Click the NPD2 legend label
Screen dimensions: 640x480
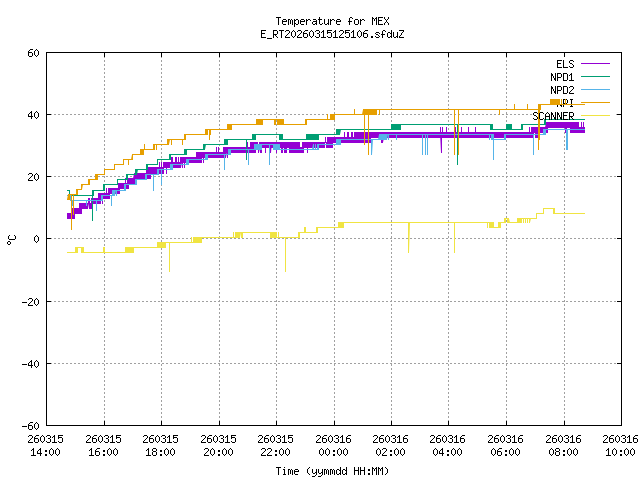tap(561, 90)
